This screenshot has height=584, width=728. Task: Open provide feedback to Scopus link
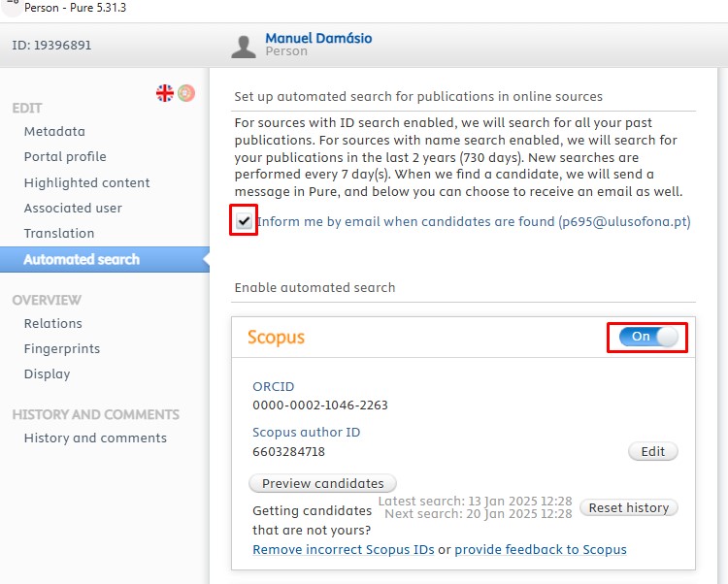click(541, 550)
